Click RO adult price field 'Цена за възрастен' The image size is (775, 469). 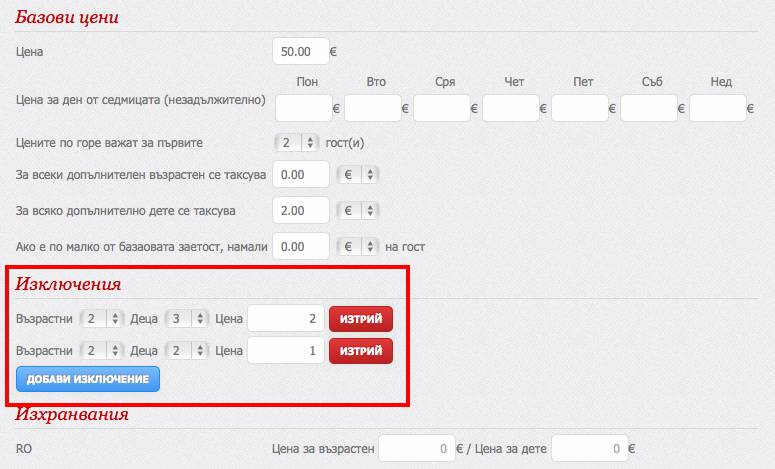click(x=417, y=448)
